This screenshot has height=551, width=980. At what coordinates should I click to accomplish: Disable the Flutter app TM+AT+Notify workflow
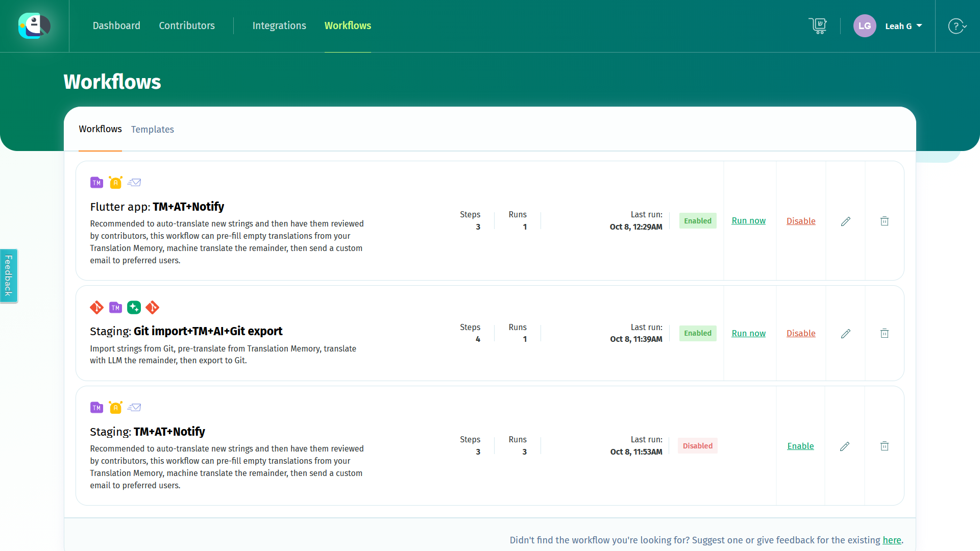click(x=801, y=221)
